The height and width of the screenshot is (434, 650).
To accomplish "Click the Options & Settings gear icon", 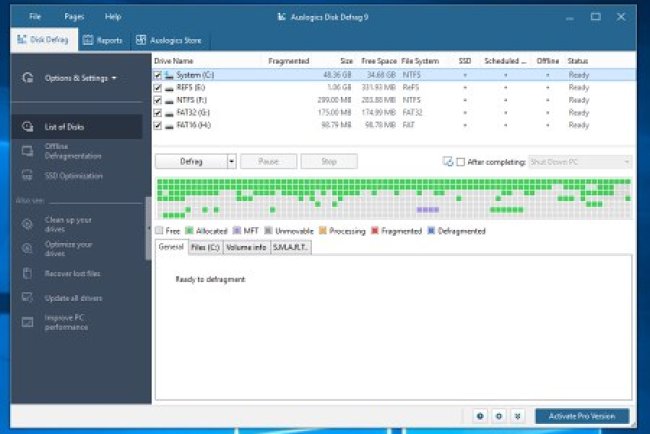I will click(28, 78).
